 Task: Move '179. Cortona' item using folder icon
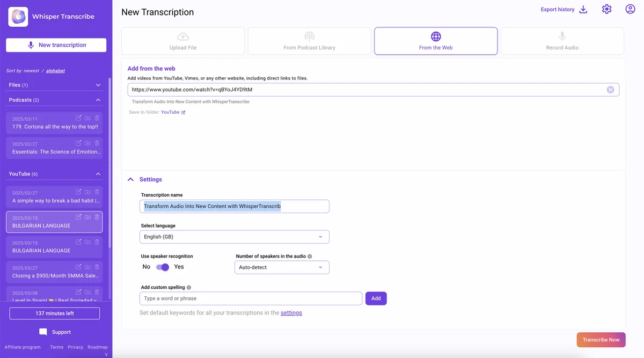[x=87, y=118]
